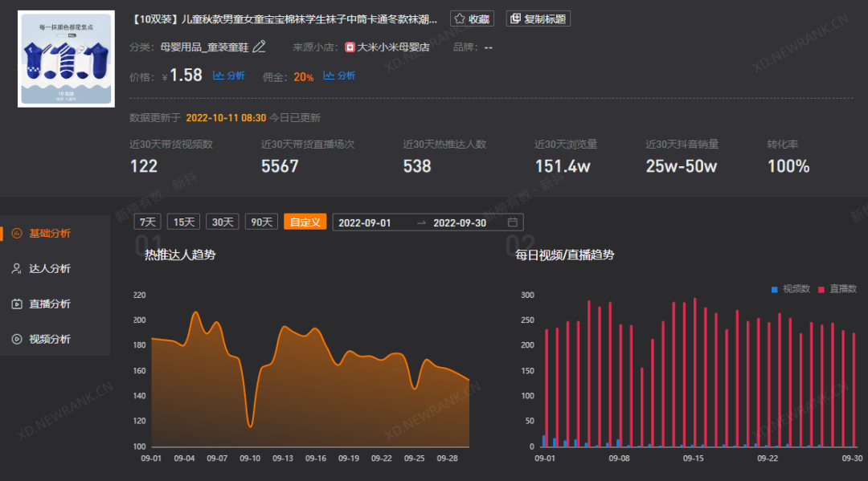
Task: Click the star favorite icon
Action: (x=460, y=18)
